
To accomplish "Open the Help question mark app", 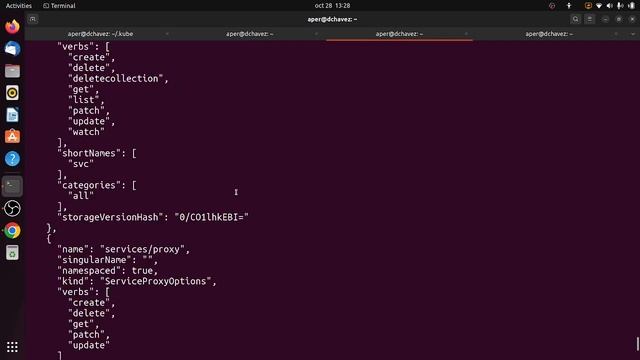I will click(12, 159).
